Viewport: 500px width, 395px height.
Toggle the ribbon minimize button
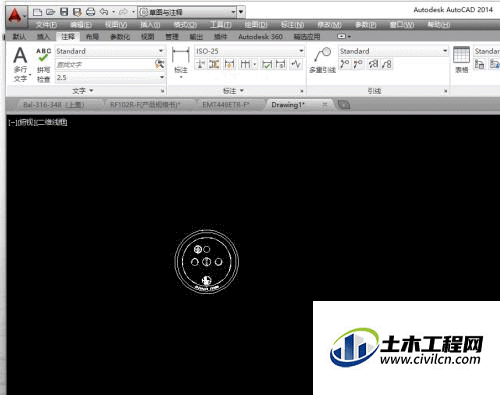[x=342, y=36]
